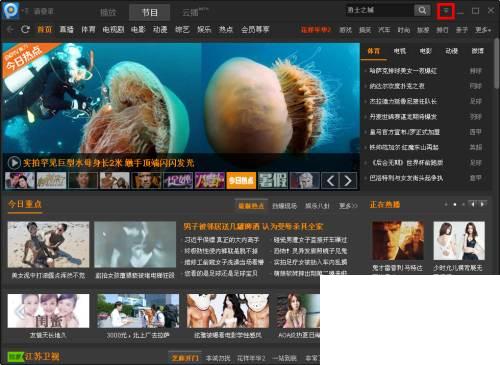
Task: Open the 综艺 channel
Action: [182, 29]
